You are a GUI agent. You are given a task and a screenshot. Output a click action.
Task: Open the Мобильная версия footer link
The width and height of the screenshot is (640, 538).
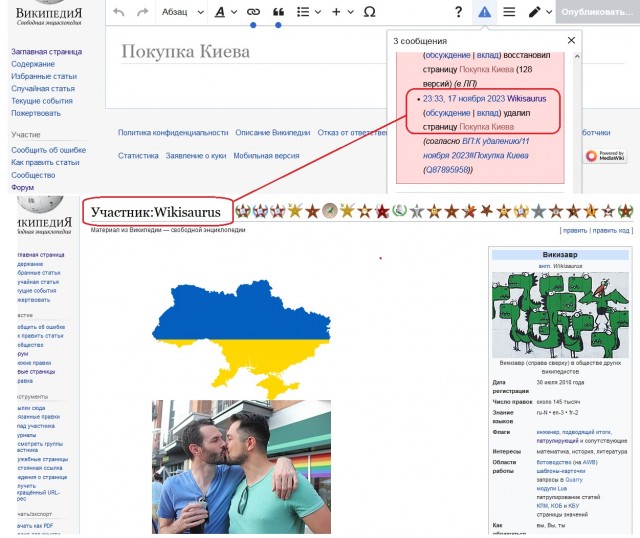266,156
